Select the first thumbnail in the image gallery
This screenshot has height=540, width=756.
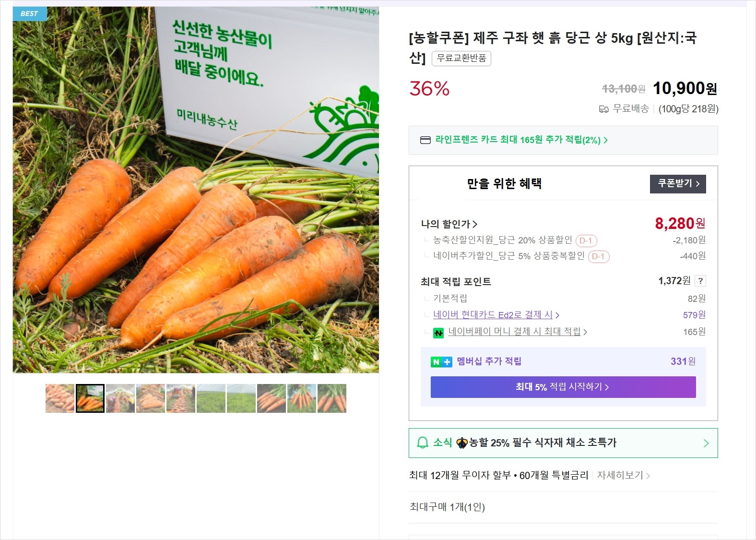pyautogui.click(x=60, y=398)
